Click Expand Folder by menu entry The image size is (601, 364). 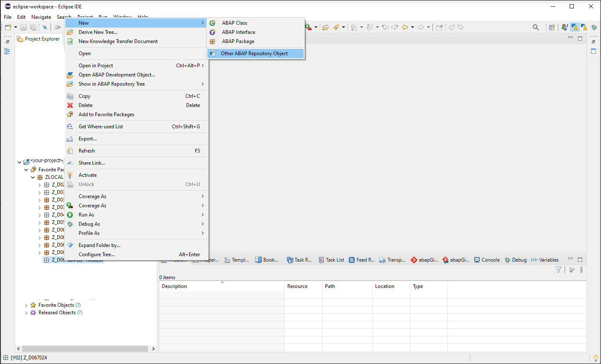click(x=136, y=245)
